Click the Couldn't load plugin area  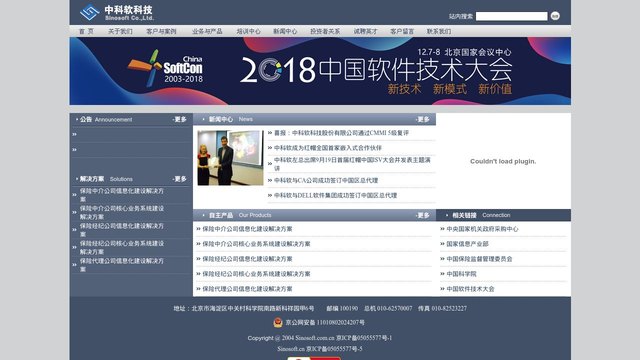(x=503, y=161)
